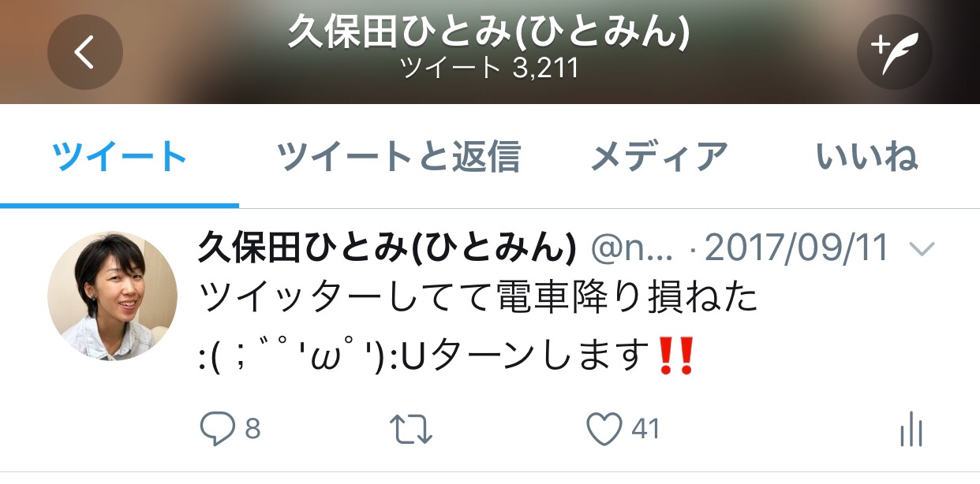Select the ツイート tab

tap(119, 158)
